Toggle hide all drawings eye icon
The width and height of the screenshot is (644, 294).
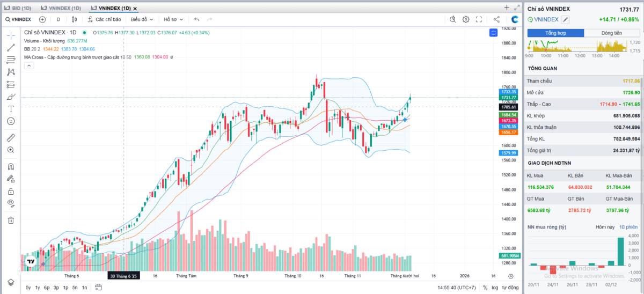point(11,203)
